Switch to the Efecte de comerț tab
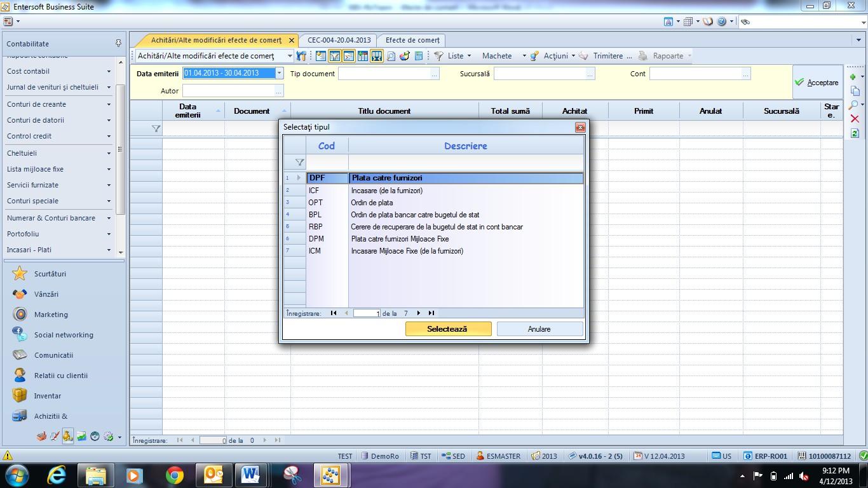The image size is (868, 488). tap(412, 40)
